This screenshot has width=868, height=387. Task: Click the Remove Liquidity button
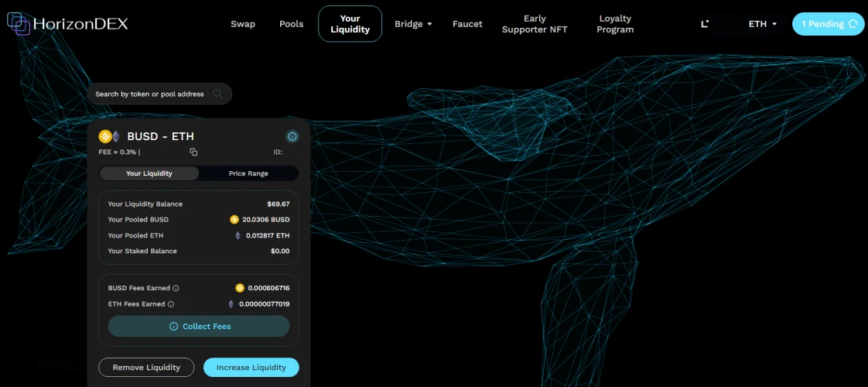tap(146, 368)
